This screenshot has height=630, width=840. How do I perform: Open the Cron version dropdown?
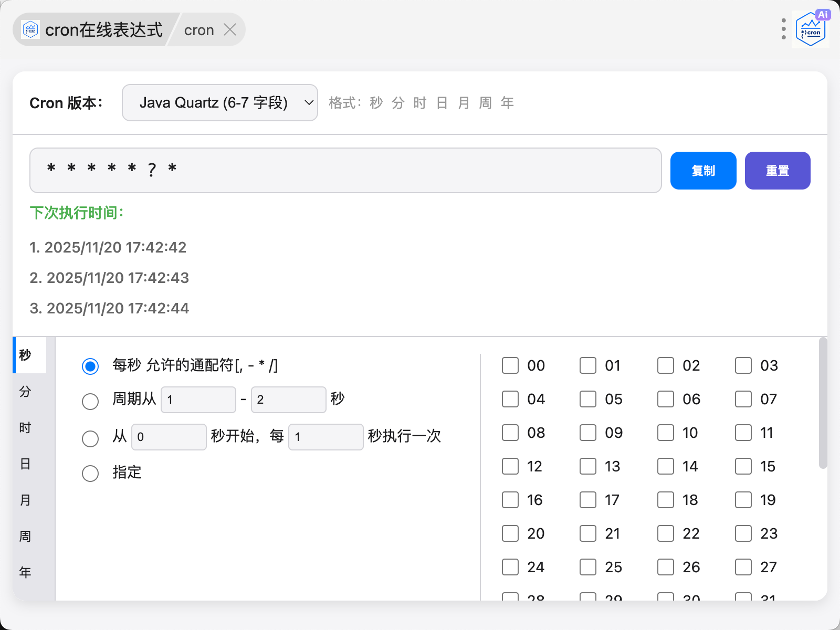pos(219,103)
